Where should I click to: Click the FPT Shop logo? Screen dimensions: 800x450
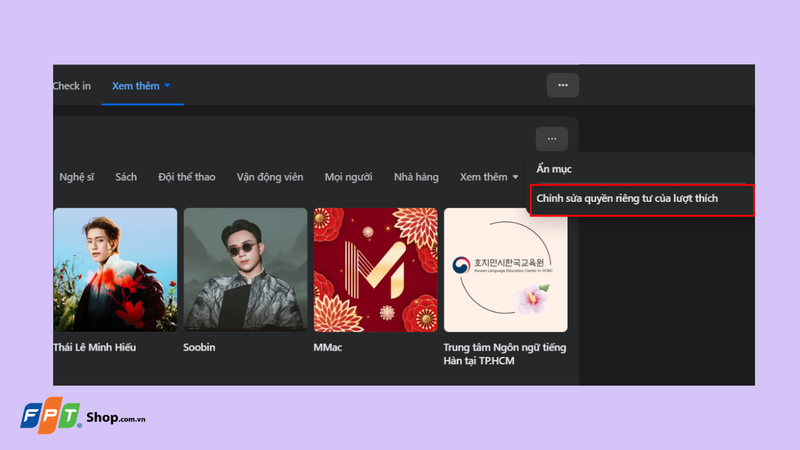pyautogui.click(x=83, y=416)
